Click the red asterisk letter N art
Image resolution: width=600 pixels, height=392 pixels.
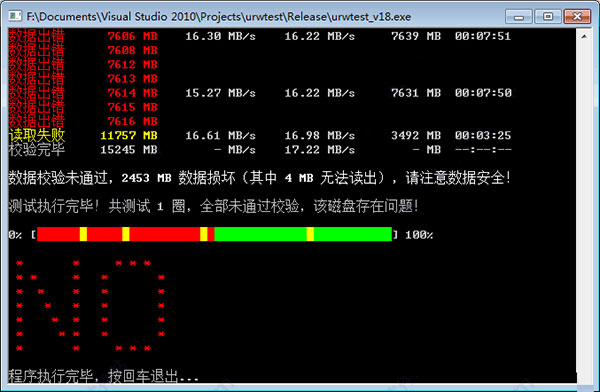point(48,305)
